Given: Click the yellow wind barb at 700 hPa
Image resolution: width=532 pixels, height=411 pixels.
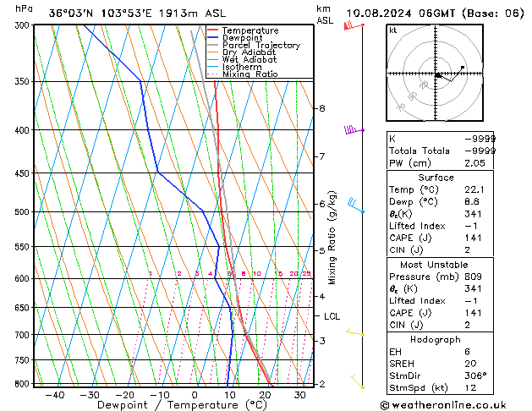Looking at the screenshot, I should 355,332.
